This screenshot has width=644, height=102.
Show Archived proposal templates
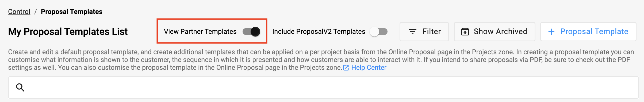tap(494, 32)
